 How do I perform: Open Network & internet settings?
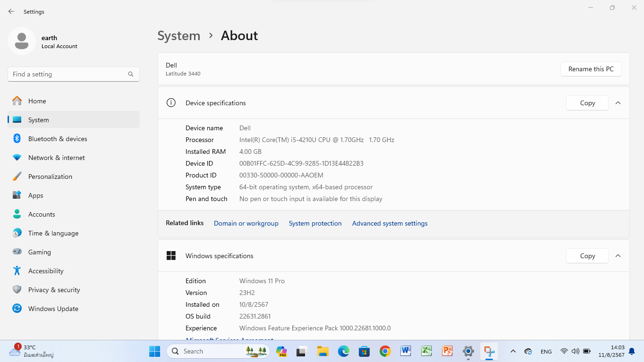(74, 158)
